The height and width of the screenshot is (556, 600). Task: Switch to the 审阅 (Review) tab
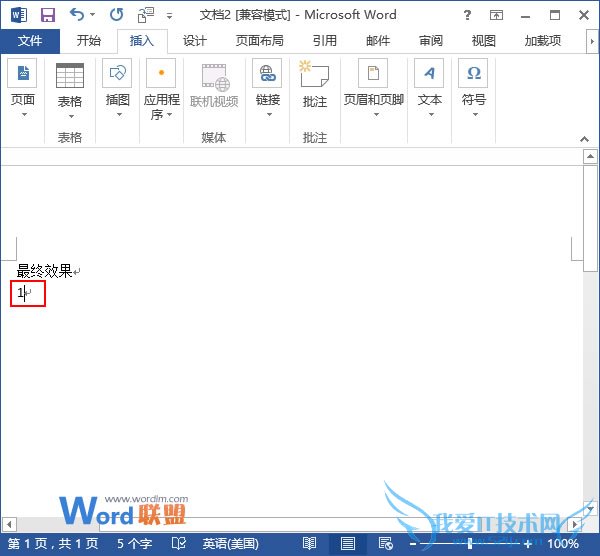pyautogui.click(x=431, y=41)
